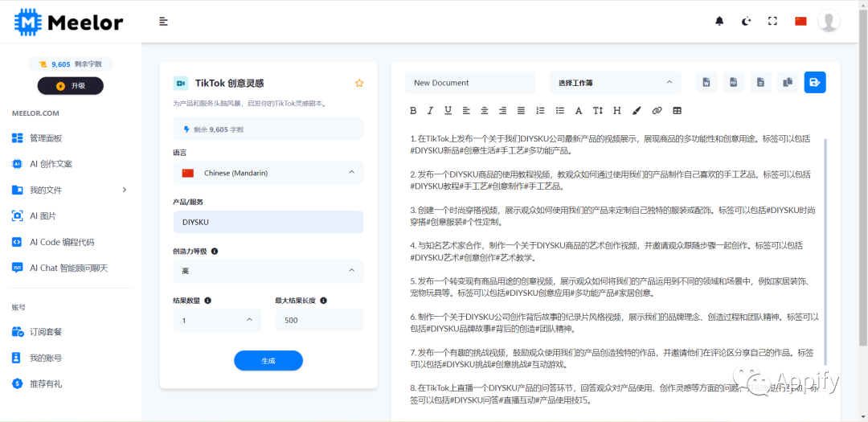Open the user avatar menu

(829, 21)
